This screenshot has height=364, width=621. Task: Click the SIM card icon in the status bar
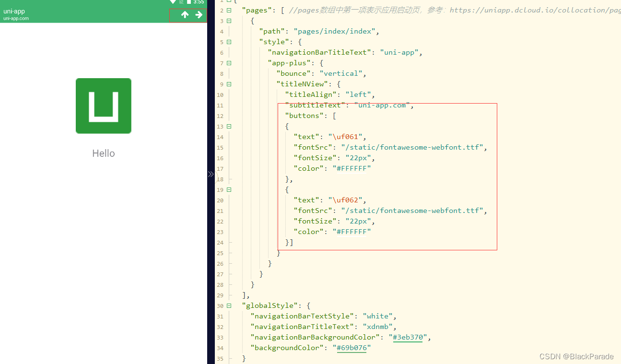click(182, 2)
